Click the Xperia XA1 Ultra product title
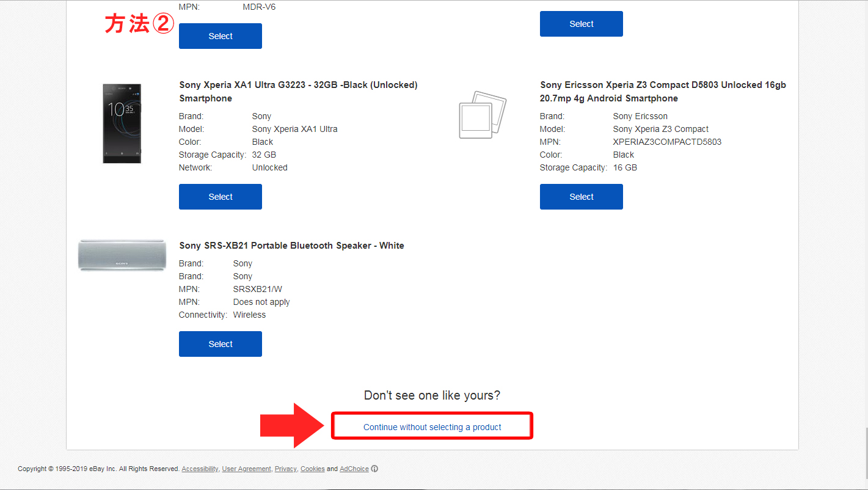Image resolution: width=868 pixels, height=490 pixels. tap(297, 91)
